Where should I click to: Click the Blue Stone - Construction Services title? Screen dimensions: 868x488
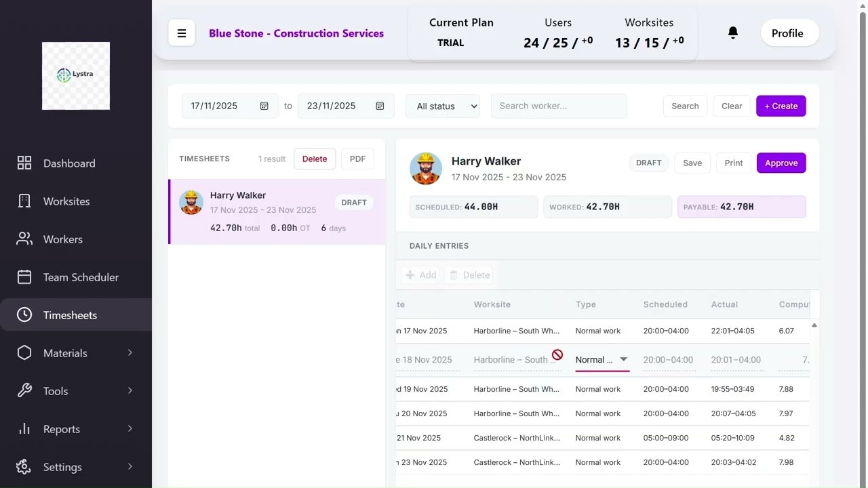point(296,33)
